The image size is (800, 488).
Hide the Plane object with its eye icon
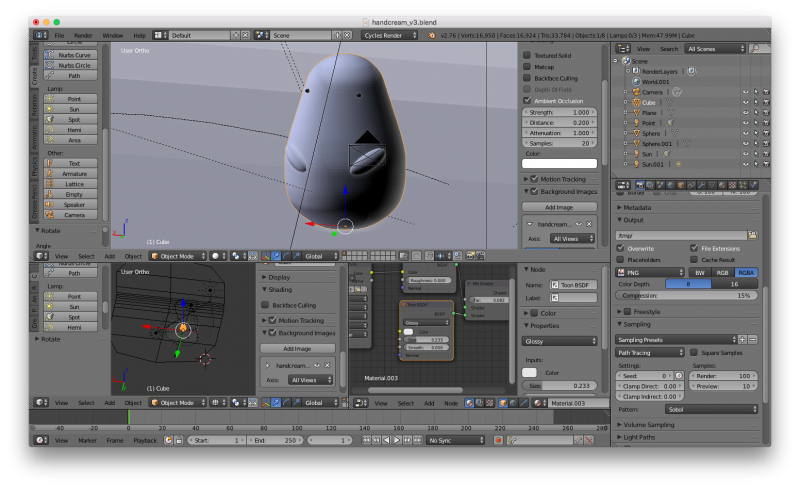[x=746, y=112]
